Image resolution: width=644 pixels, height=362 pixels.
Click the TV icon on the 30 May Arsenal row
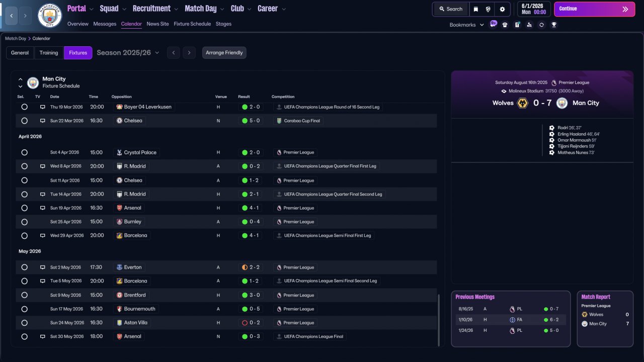tap(43, 337)
